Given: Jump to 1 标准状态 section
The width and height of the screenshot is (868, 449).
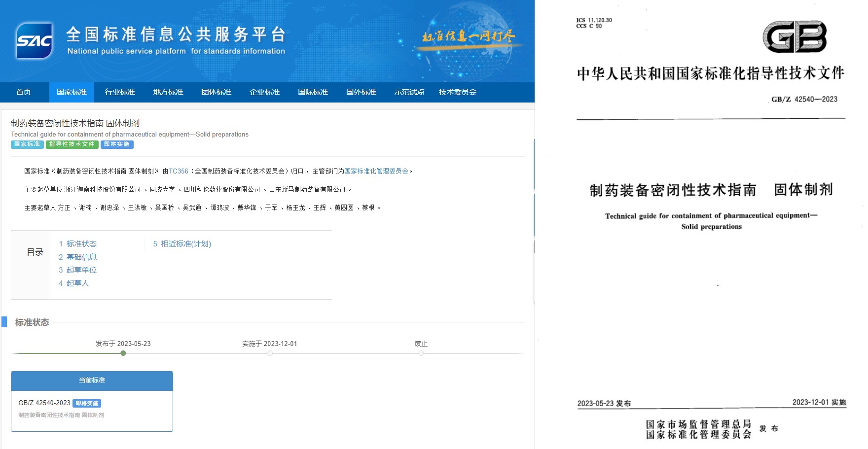Looking at the screenshot, I should [78, 244].
